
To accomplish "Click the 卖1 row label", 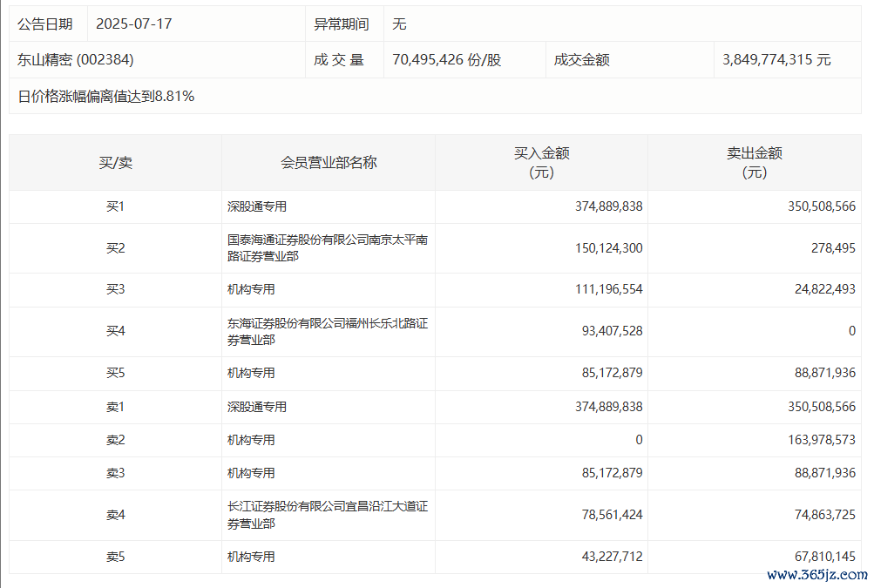I will pyautogui.click(x=115, y=408).
